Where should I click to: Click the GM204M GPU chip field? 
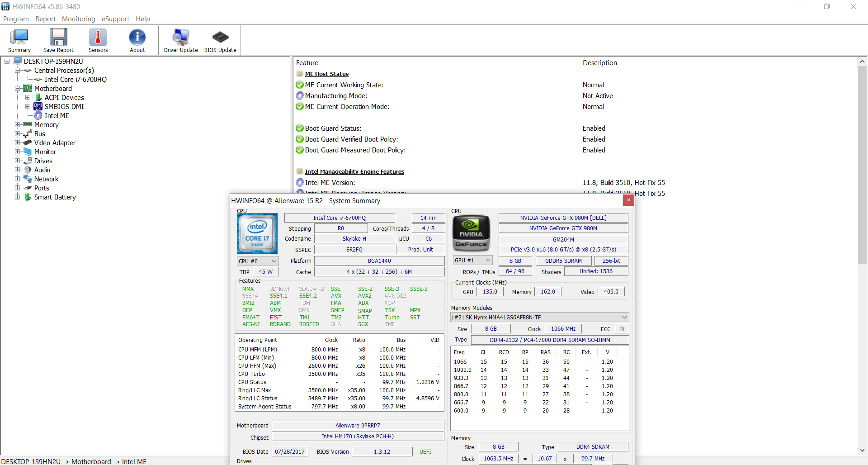tap(563, 239)
